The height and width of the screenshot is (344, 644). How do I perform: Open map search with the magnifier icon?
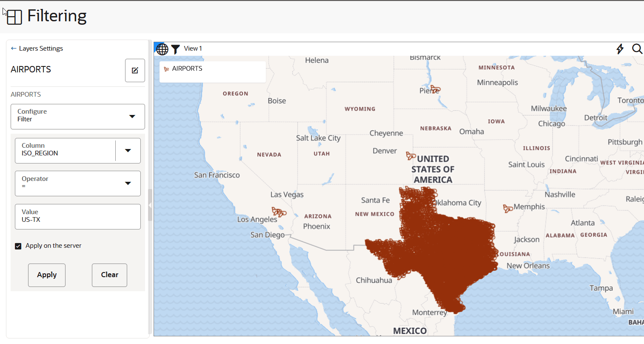click(637, 49)
